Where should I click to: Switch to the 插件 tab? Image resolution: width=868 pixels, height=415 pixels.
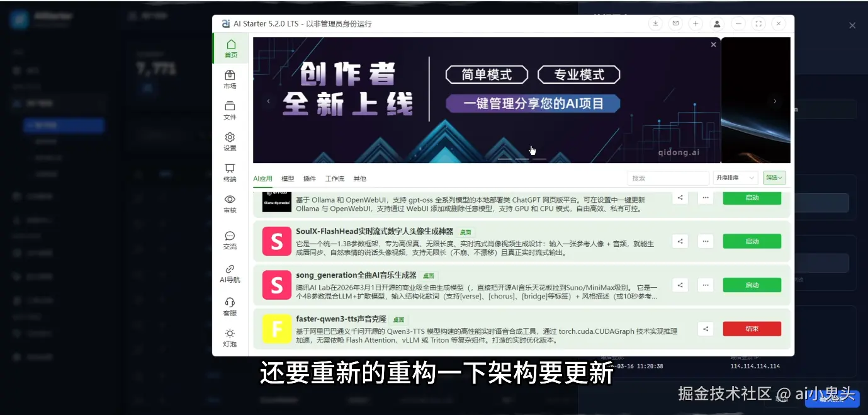pyautogui.click(x=310, y=179)
